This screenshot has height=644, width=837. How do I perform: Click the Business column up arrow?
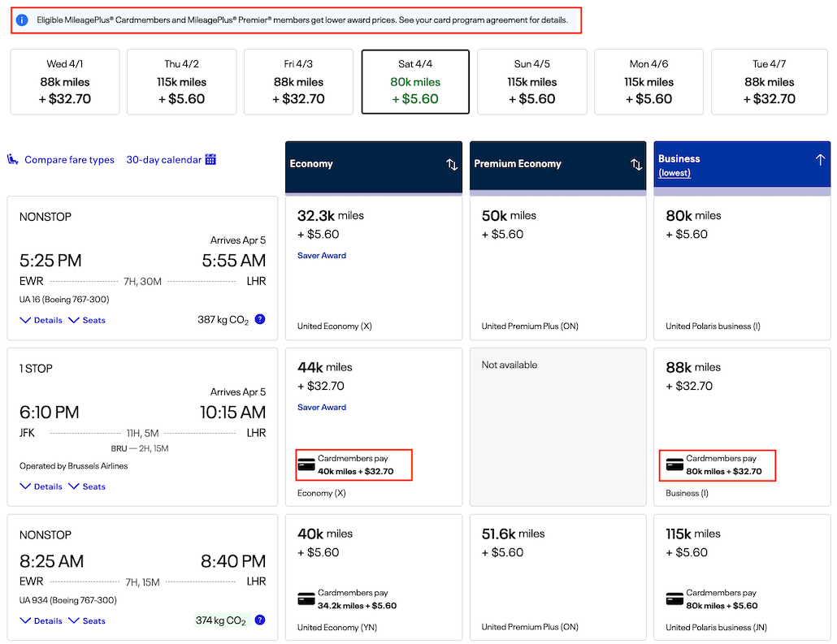(820, 160)
